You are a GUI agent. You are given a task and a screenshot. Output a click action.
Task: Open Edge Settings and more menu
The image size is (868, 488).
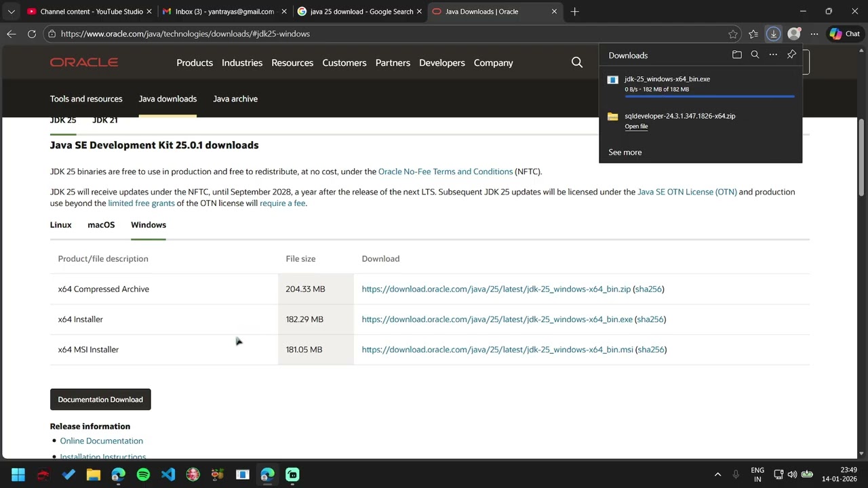pos(814,34)
